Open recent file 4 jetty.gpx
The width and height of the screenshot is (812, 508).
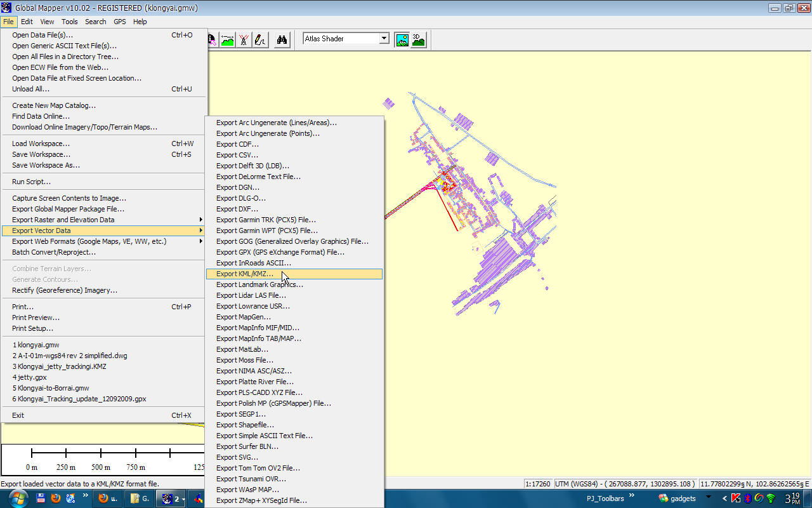click(103, 377)
